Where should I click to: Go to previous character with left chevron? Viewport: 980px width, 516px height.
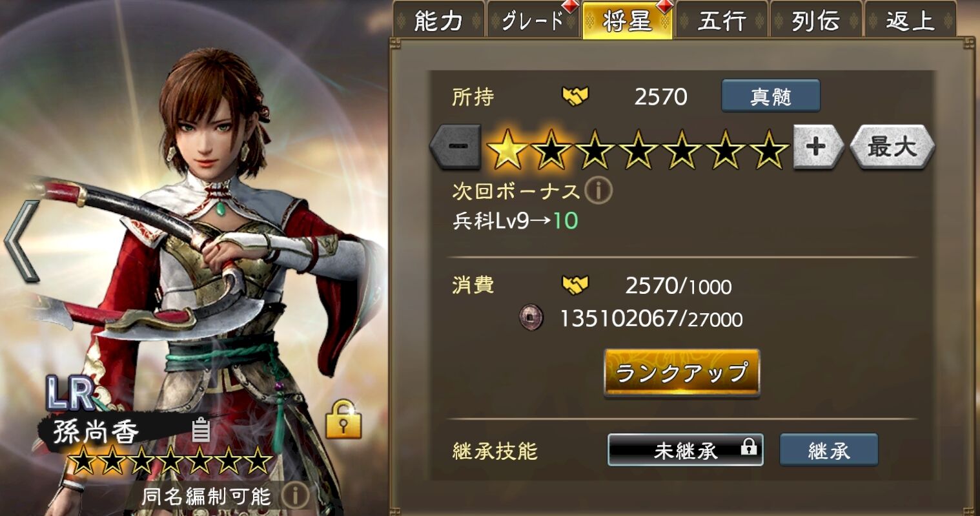coord(21,241)
